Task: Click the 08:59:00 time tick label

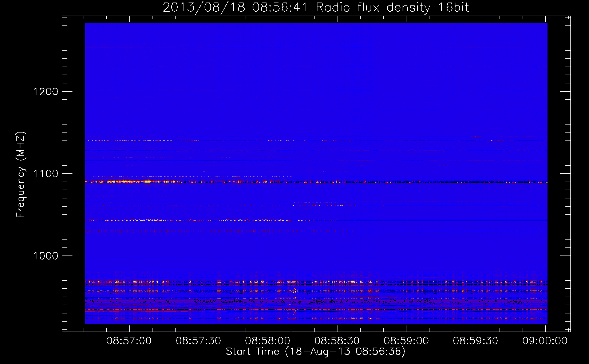Action: (x=406, y=341)
